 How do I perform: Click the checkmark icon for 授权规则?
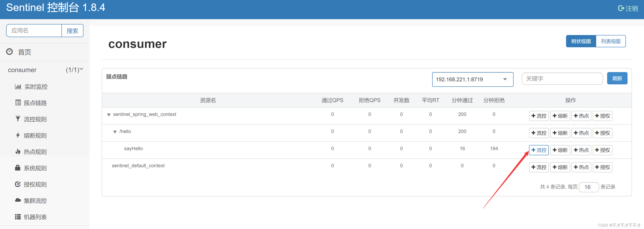(x=18, y=184)
